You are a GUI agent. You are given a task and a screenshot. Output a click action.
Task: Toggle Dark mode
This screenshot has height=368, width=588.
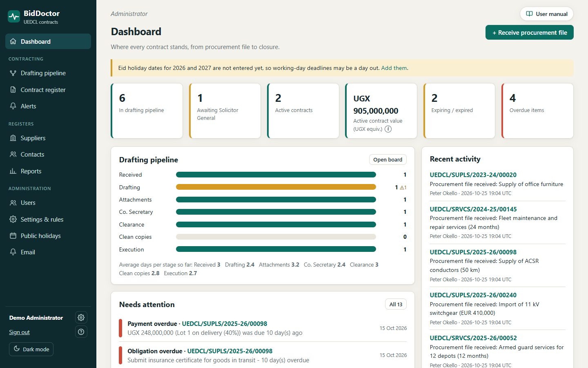[31, 349]
